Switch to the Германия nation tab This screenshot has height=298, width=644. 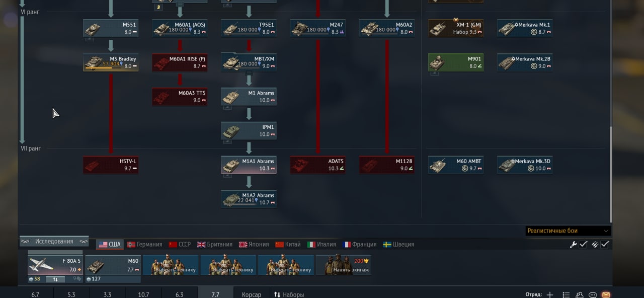coord(145,244)
